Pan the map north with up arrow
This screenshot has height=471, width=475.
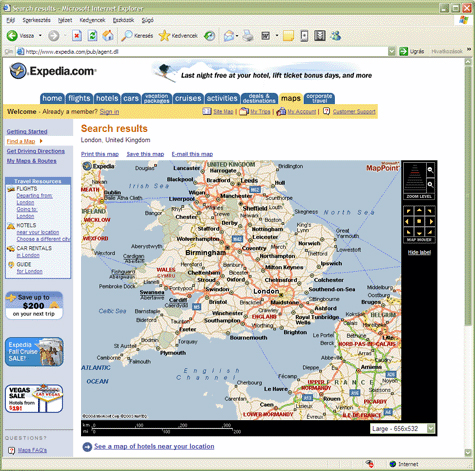click(419, 211)
